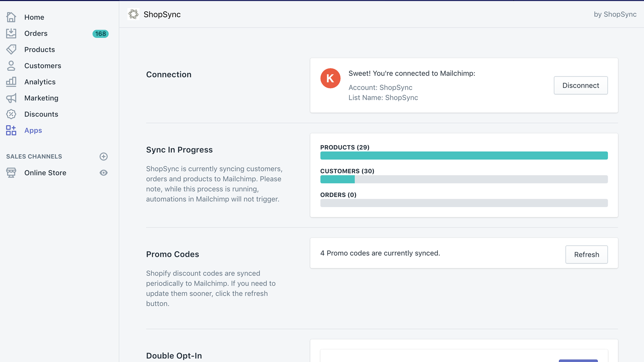The height and width of the screenshot is (362, 644).
Task: Click the orange K account avatar
Action: [330, 78]
